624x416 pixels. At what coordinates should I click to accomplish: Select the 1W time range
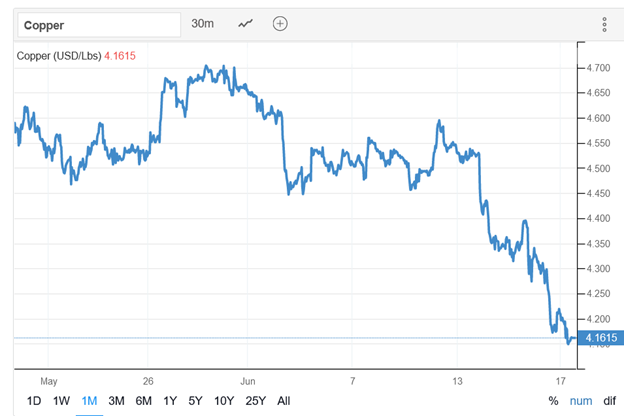(x=61, y=401)
